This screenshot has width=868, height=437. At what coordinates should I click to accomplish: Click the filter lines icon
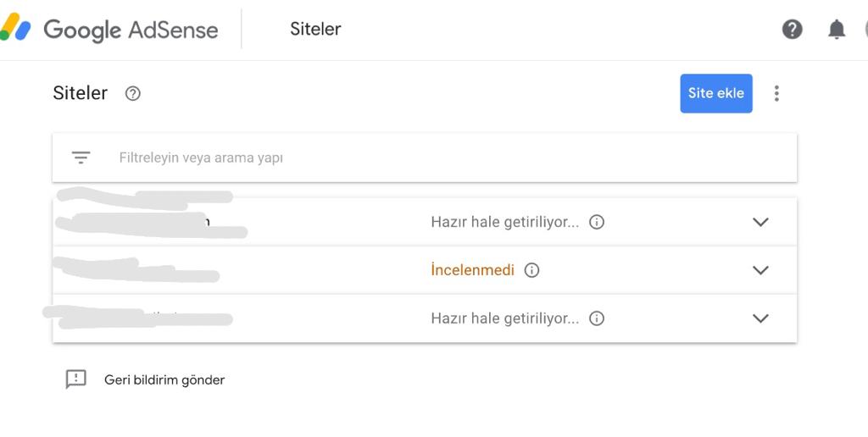pyautogui.click(x=81, y=158)
